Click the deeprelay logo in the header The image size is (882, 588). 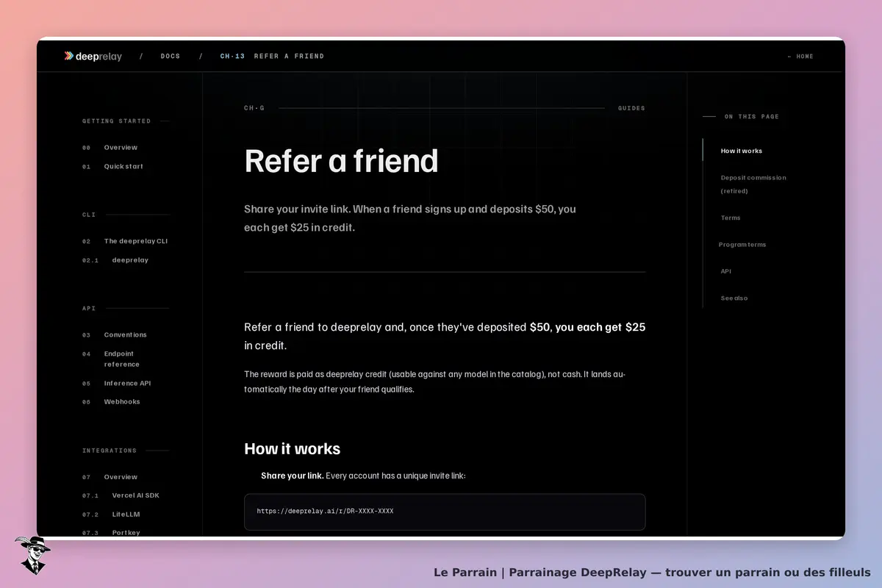[x=93, y=57]
